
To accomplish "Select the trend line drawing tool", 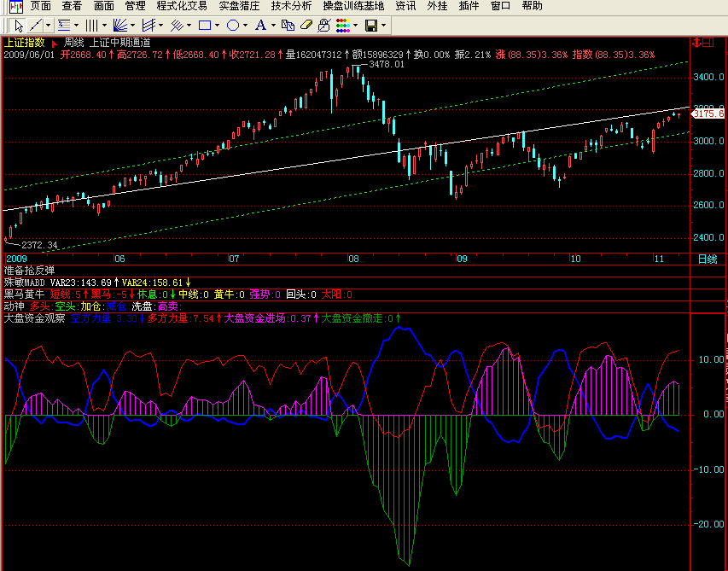I will click(x=36, y=26).
